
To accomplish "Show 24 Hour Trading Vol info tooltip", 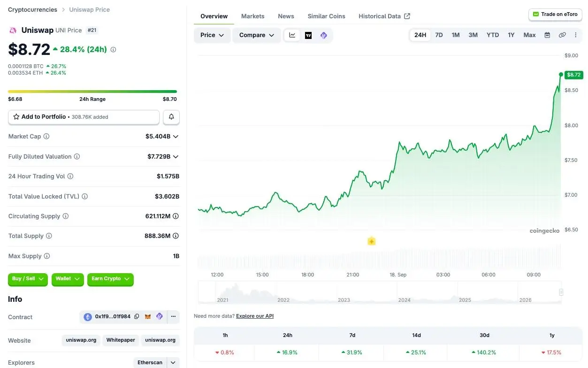I will [70, 176].
